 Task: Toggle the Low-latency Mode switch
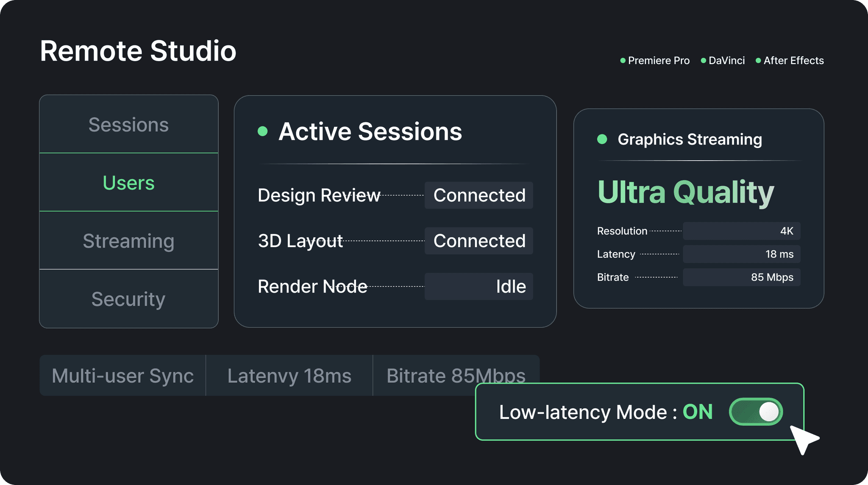tap(756, 412)
